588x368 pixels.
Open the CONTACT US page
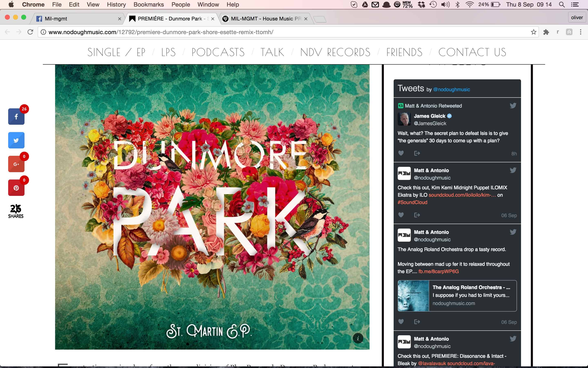coord(472,52)
